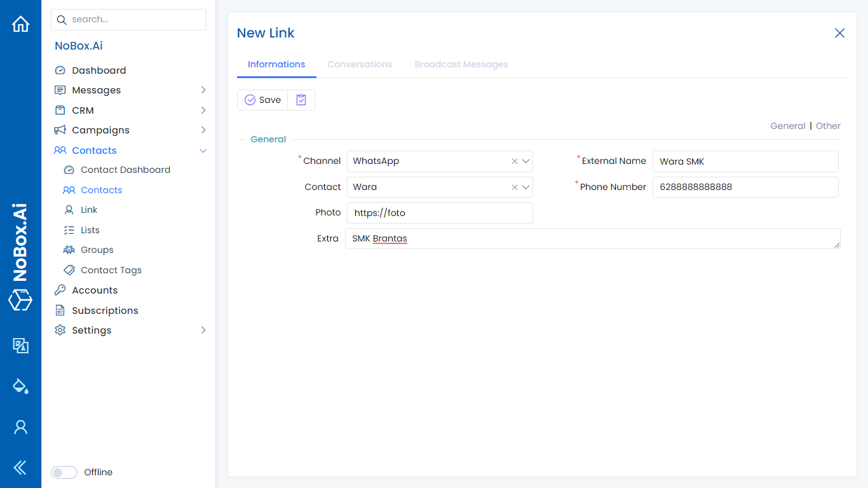Click the NoBox.Ai hexagon logo icon
The image size is (868, 488).
point(20,301)
